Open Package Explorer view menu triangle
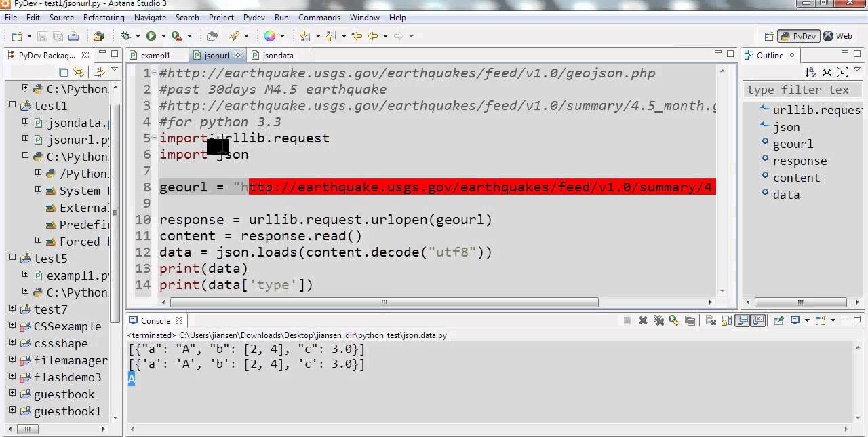Viewport: 868px width, 437px height. 115,69
